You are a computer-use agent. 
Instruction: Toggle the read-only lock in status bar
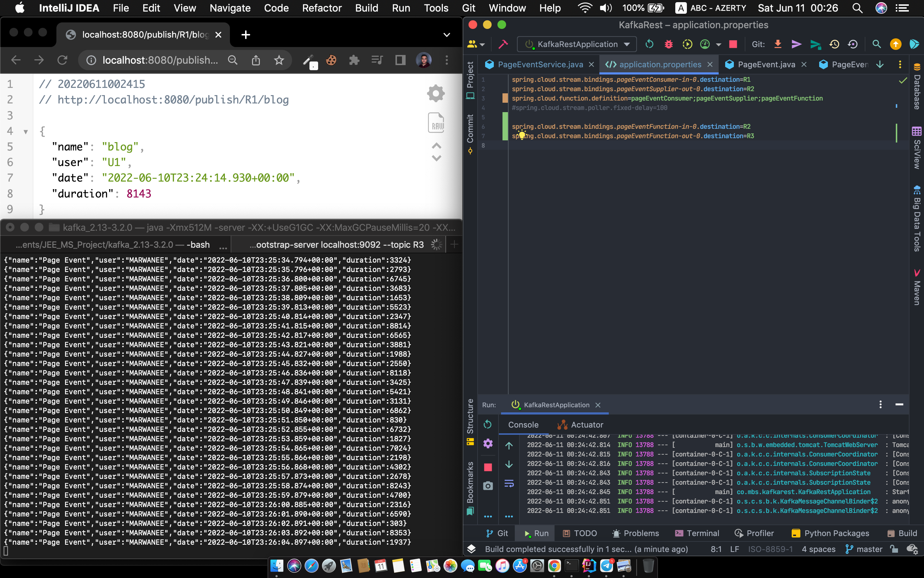click(x=894, y=549)
